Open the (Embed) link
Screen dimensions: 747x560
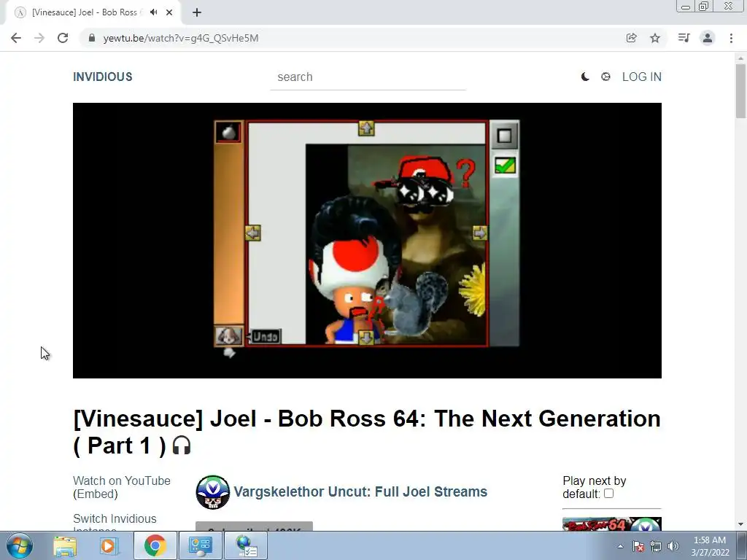96,494
